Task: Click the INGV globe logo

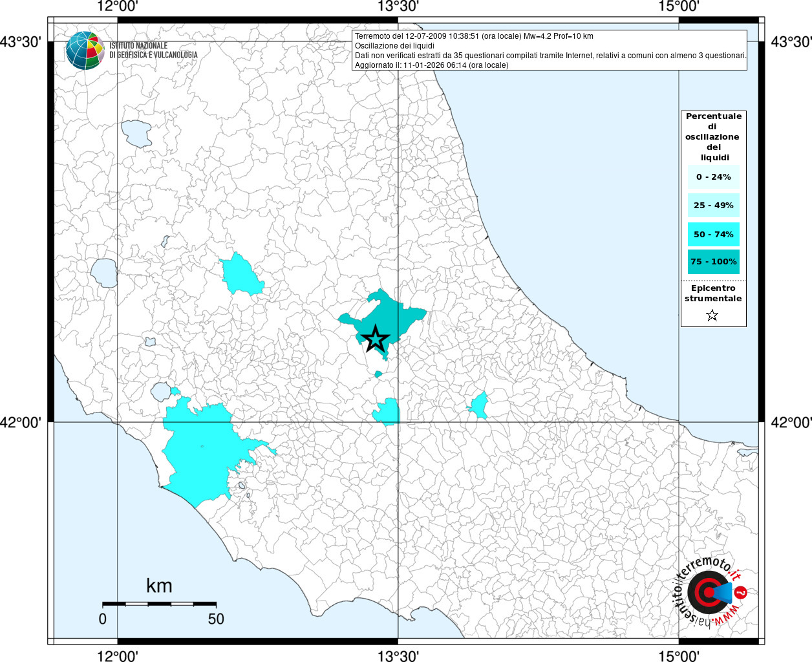Action: point(85,50)
